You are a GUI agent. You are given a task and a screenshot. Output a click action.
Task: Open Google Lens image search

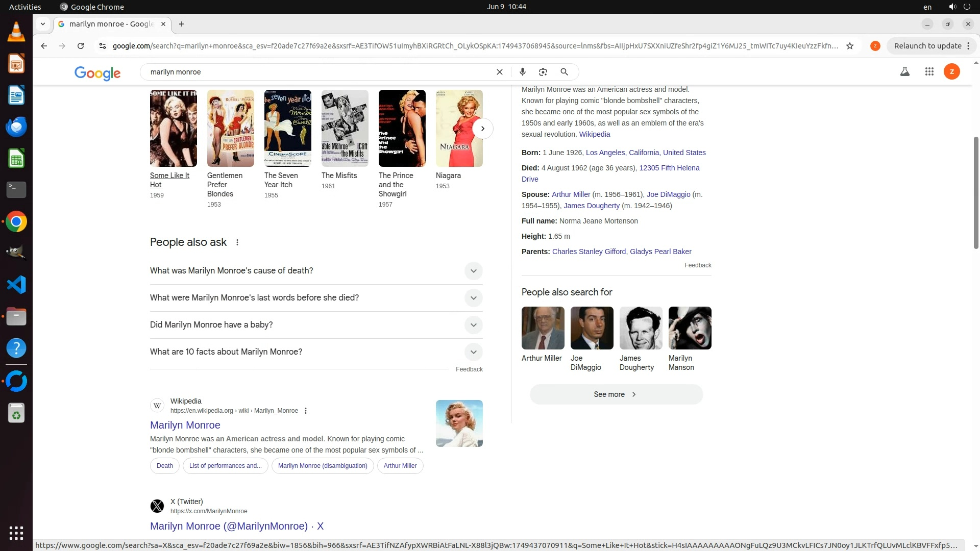[x=543, y=72]
